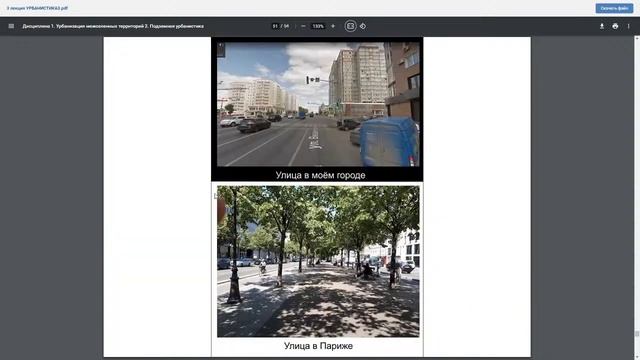Click the PDF file name in the top bar
Image resolution: width=640 pixels, height=360 pixels.
point(37,8)
